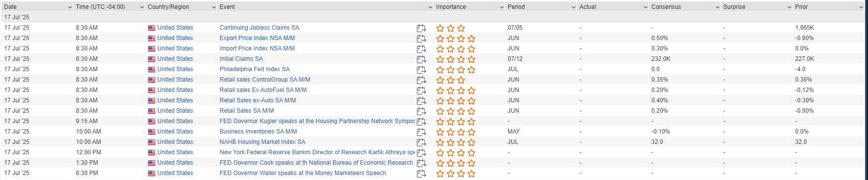This screenshot has width=868, height=180.
Task: Open the Event column filter dropdown
Action: [430, 7]
